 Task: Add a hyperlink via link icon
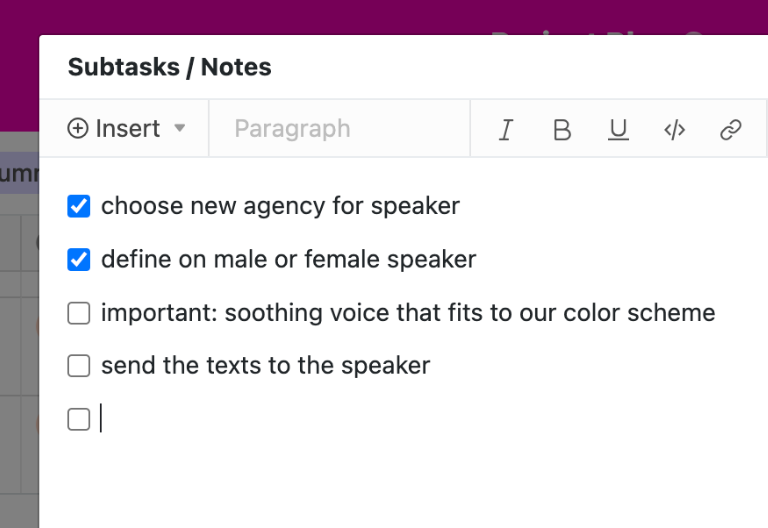pyautogui.click(x=731, y=129)
